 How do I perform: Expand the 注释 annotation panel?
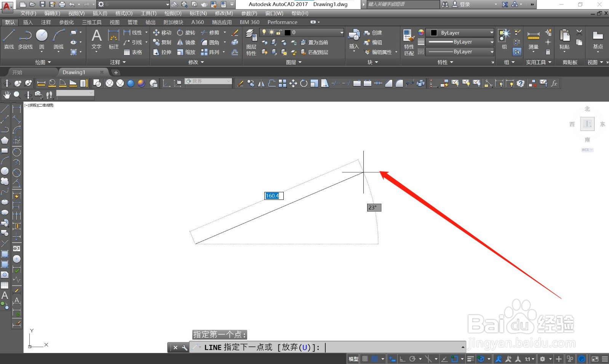(x=118, y=62)
